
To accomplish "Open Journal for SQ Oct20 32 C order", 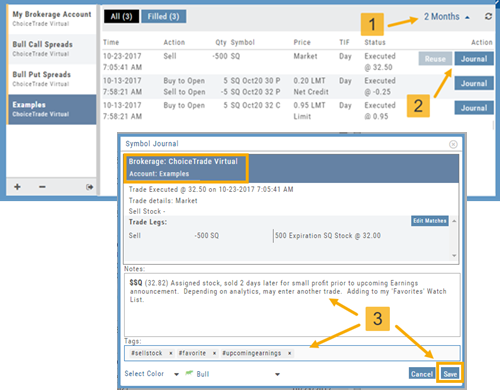I will tap(474, 108).
